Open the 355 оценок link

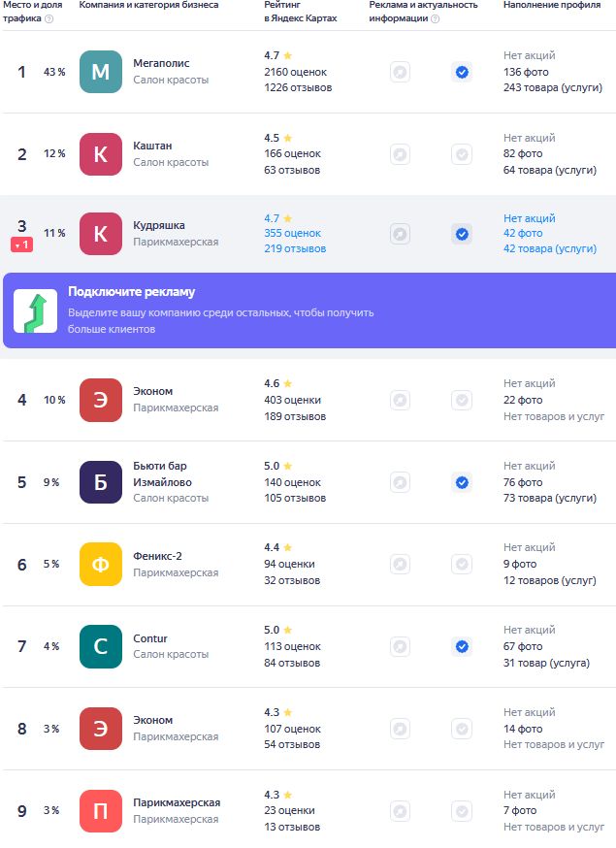click(293, 233)
